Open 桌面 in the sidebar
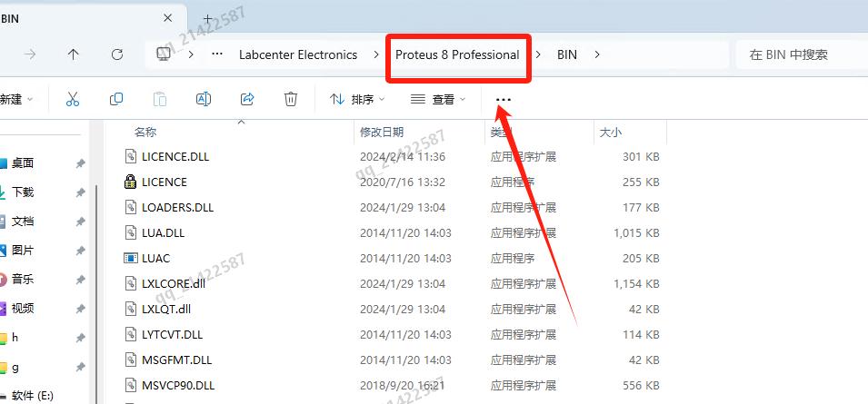Screen dimensions: 868x404 [x=23, y=163]
